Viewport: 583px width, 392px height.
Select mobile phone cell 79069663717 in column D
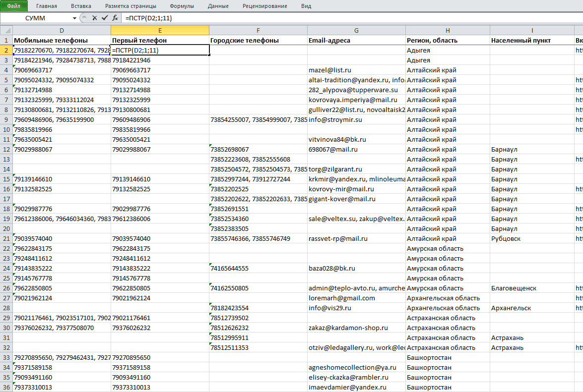62,70
